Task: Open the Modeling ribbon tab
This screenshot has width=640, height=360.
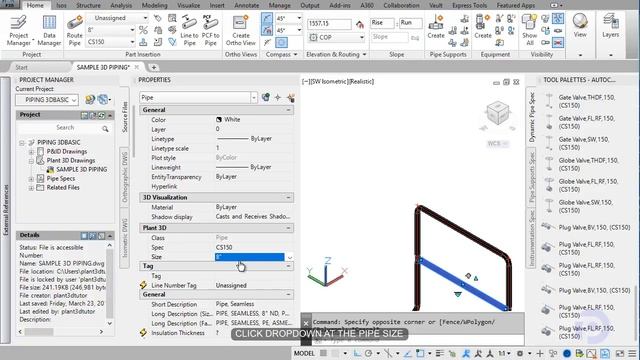Action: [155, 6]
